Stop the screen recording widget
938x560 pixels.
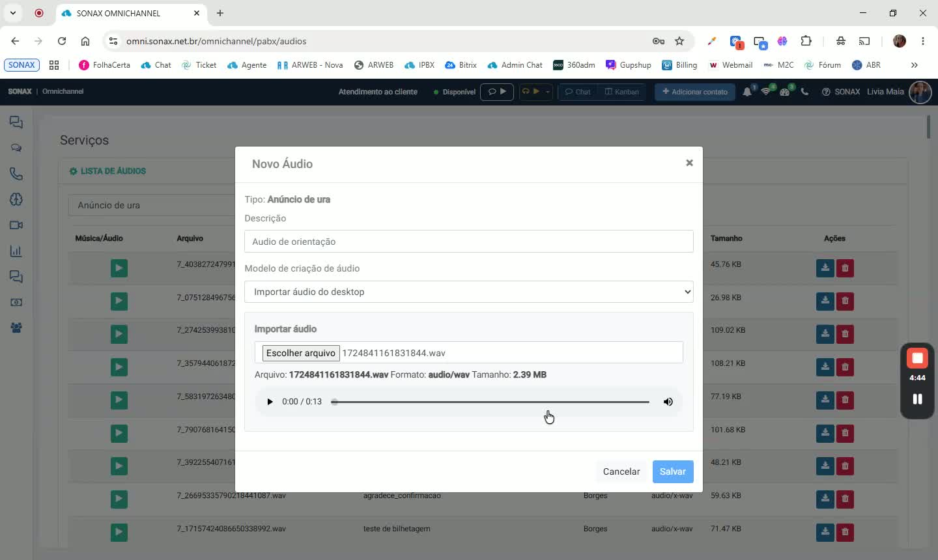(917, 358)
